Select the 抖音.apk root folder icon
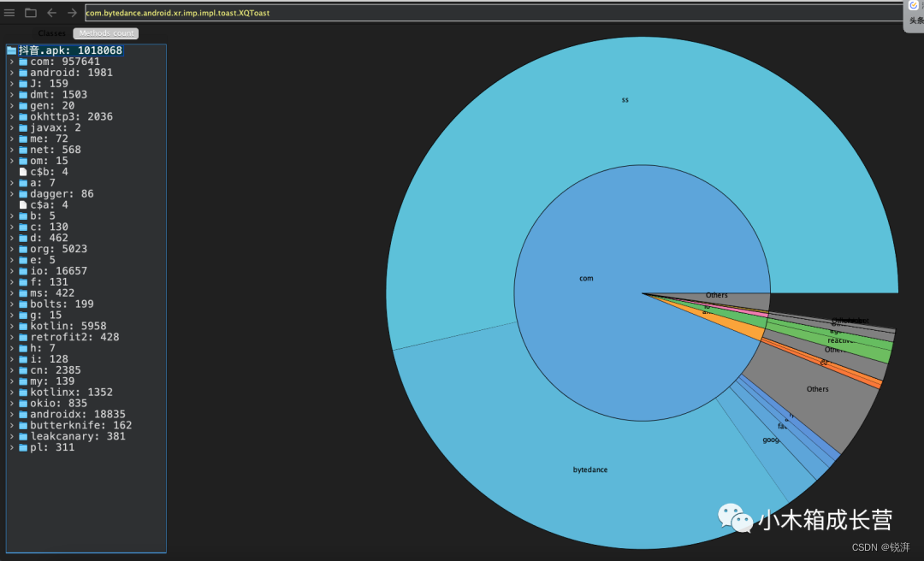The height and width of the screenshot is (561, 924). point(11,50)
